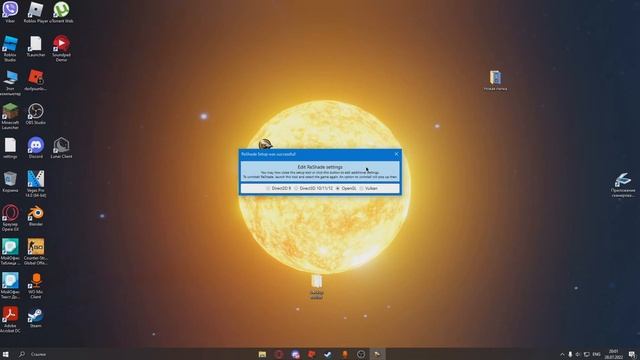This screenshot has height=360, width=640.
Task: Select the TLauncher desktop icon
Action: click(x=36, y=46)
